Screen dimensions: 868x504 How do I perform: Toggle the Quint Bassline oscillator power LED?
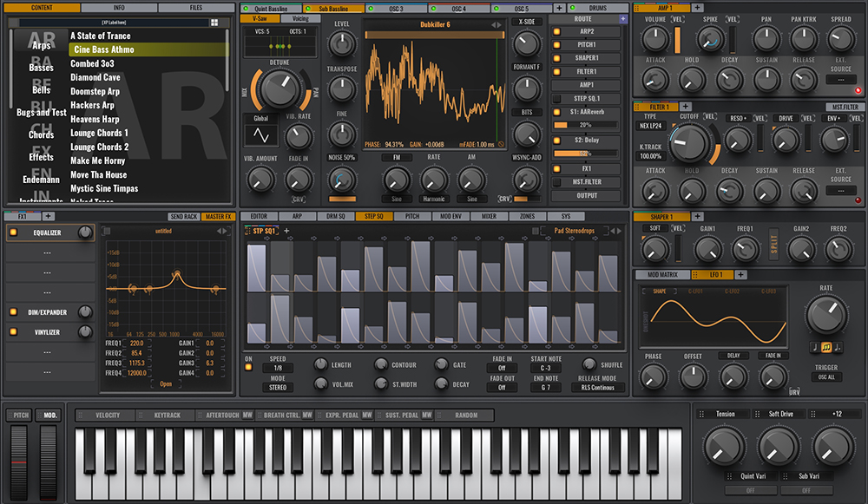pyautogui.click(x=246, y=9)
